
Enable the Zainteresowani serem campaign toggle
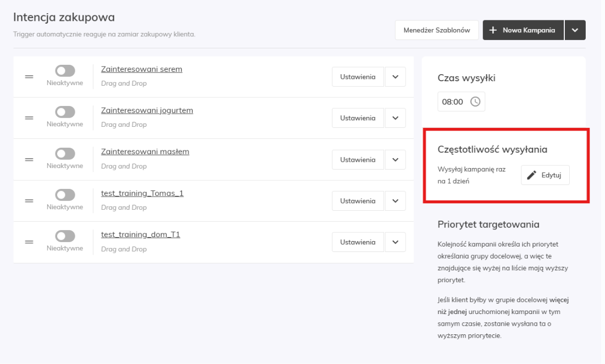(65, 71)
